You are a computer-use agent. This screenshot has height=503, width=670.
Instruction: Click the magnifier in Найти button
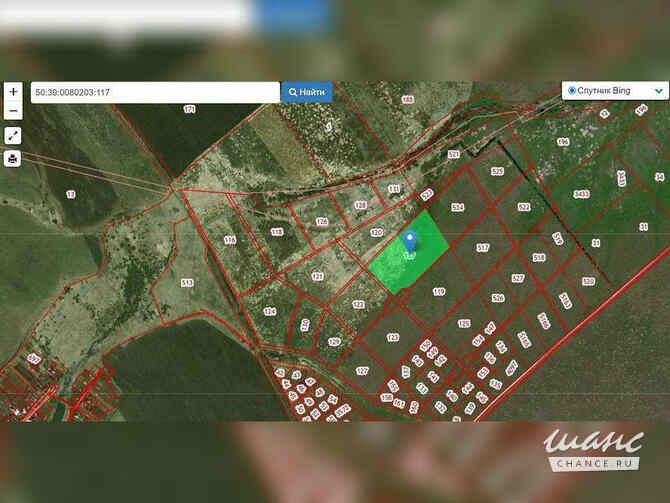(293, 92)
